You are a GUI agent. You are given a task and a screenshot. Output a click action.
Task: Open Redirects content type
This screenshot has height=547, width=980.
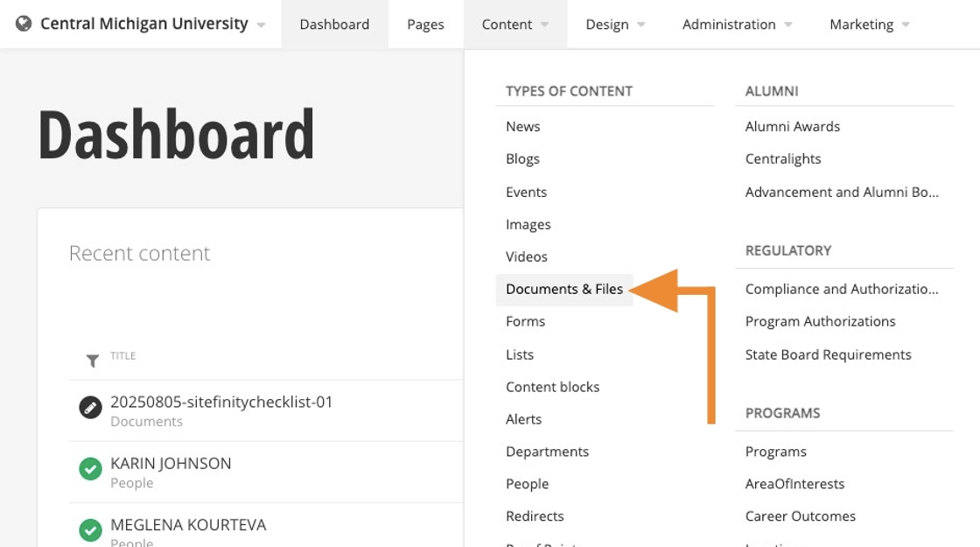(535, 516)
